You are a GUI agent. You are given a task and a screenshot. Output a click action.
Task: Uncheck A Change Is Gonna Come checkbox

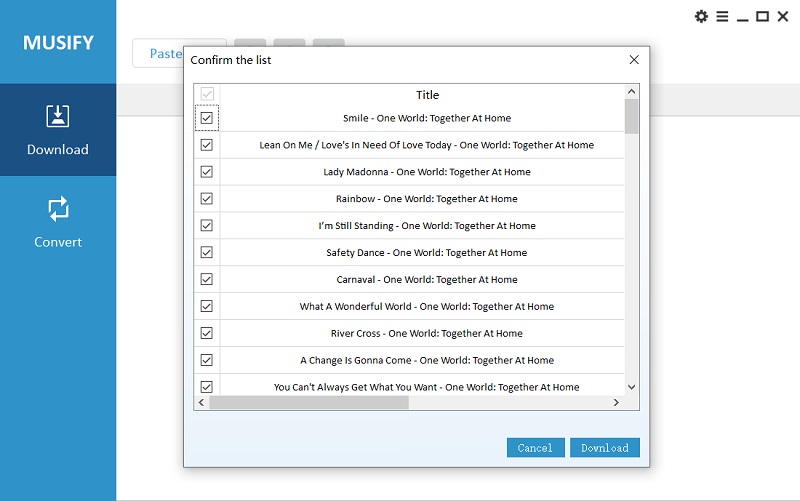tap(207, 360)
